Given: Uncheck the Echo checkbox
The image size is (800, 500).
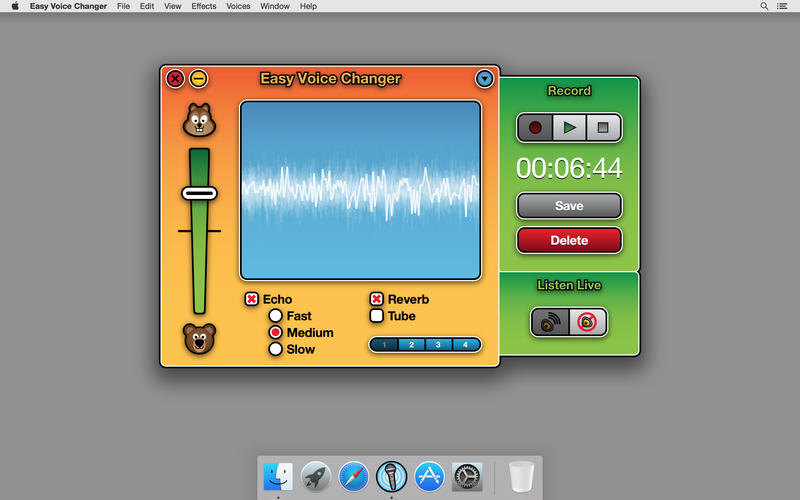Looking at the screenshot, I should pyautogui.click(x=252, y=299).
